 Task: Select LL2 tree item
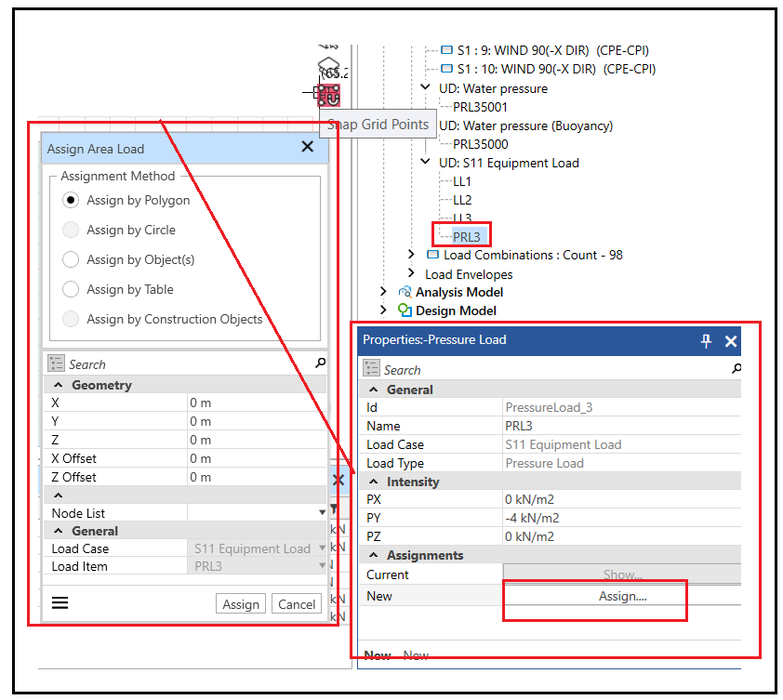(x=462, y=200)
